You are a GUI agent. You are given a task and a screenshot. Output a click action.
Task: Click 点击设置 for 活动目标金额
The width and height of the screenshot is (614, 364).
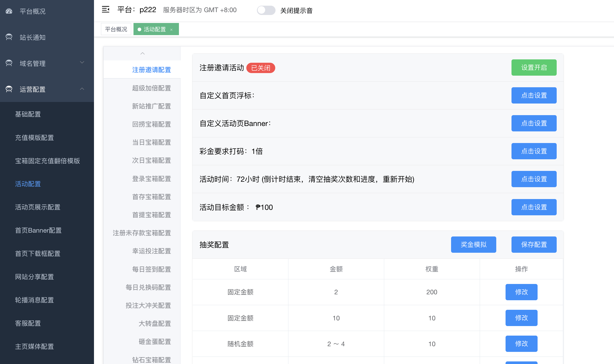pyautogui.click(x=534, y=207)
